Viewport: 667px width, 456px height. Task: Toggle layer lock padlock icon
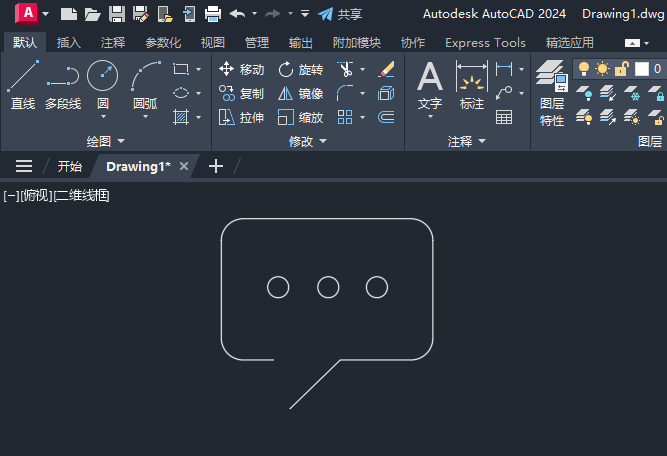(622, 68)
